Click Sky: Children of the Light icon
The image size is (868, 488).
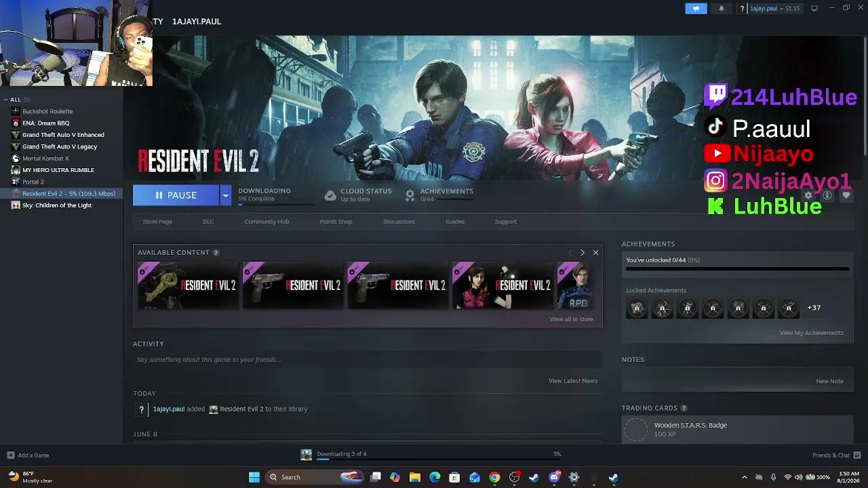16,205
